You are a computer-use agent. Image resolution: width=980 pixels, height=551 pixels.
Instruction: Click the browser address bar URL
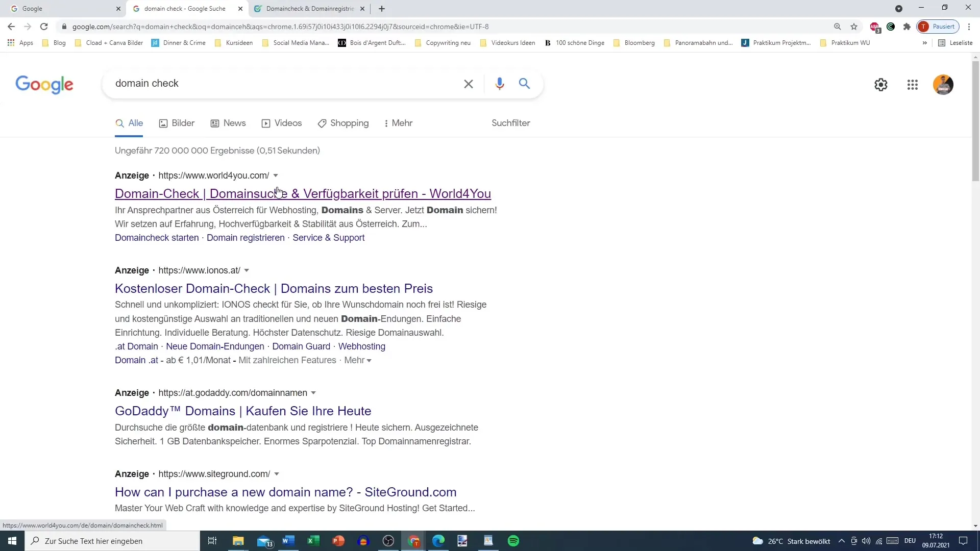(280, 27)
